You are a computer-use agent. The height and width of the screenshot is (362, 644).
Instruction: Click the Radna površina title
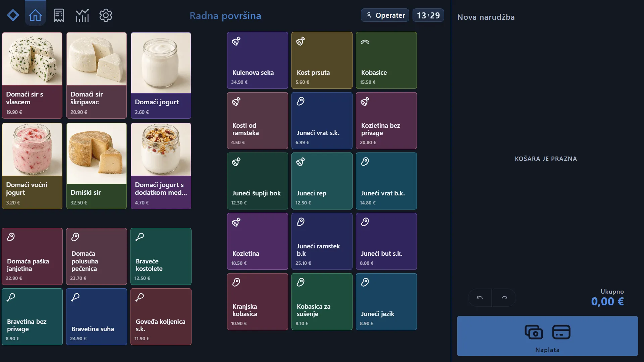[225, 15]
